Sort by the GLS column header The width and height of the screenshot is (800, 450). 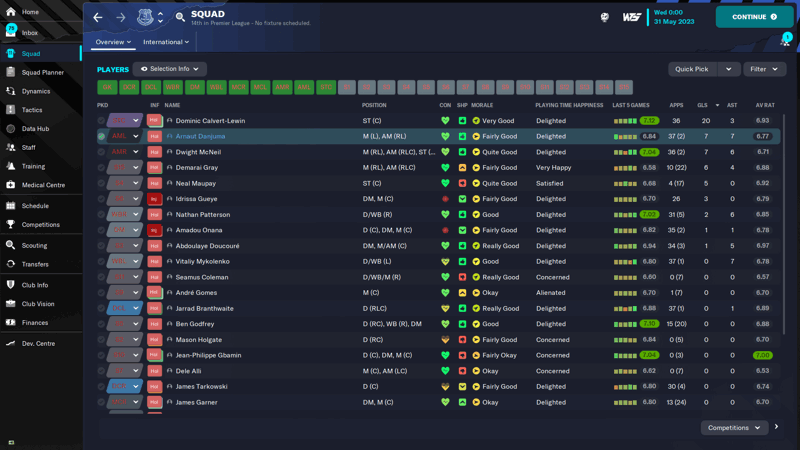(703, 105)
